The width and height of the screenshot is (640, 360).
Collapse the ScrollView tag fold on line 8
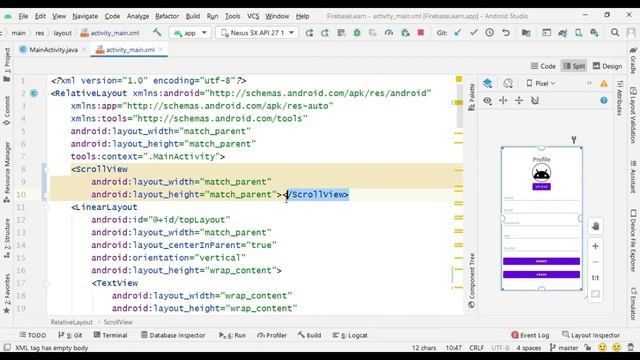point(45,169)
